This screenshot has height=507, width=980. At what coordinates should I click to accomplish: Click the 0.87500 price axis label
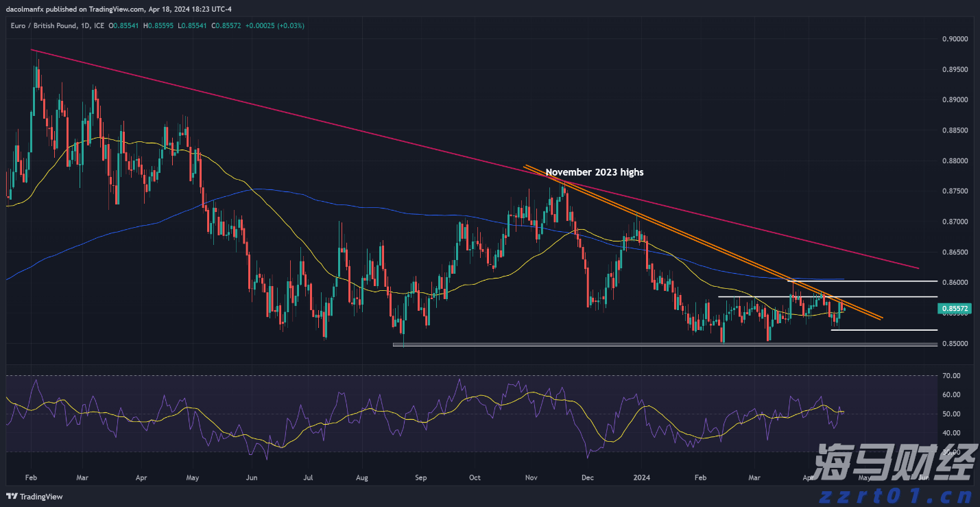[x=953, y=191]
